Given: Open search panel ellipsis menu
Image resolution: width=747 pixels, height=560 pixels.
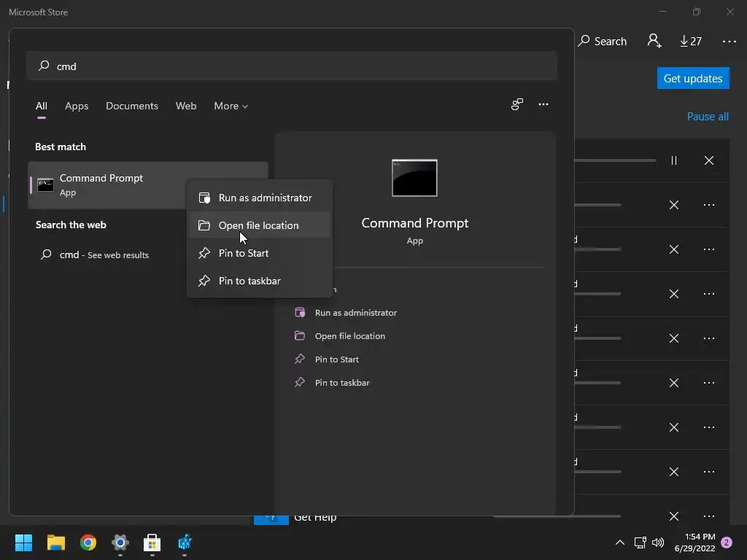Looking at the screenshot, I should [543, 104].
